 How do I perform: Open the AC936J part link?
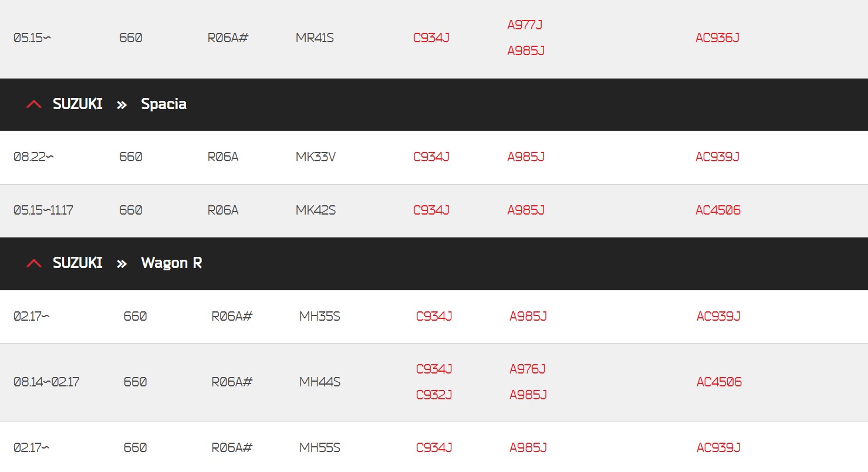pos(717,38)
